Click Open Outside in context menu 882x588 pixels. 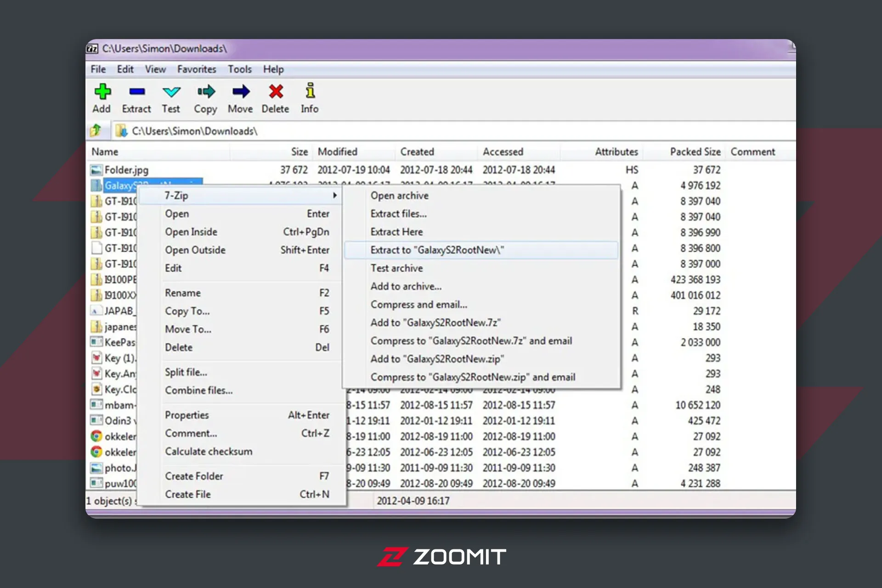(x=240, y=250)
